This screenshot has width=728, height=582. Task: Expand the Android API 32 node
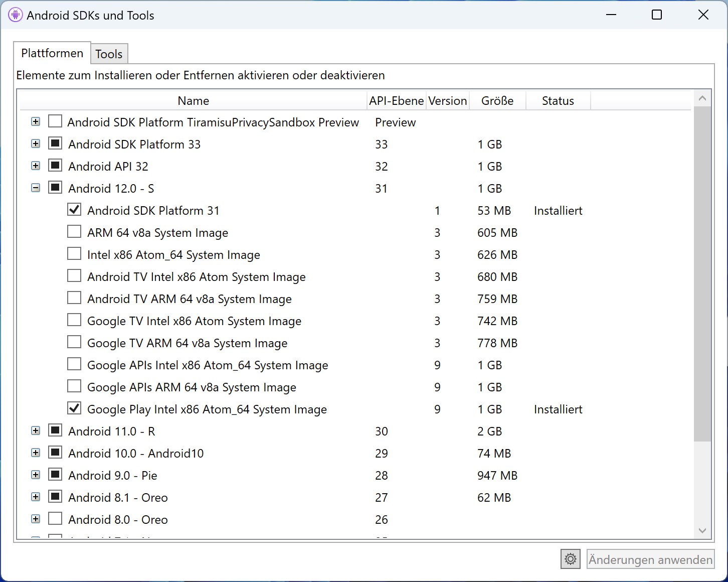tap(36, 166)
